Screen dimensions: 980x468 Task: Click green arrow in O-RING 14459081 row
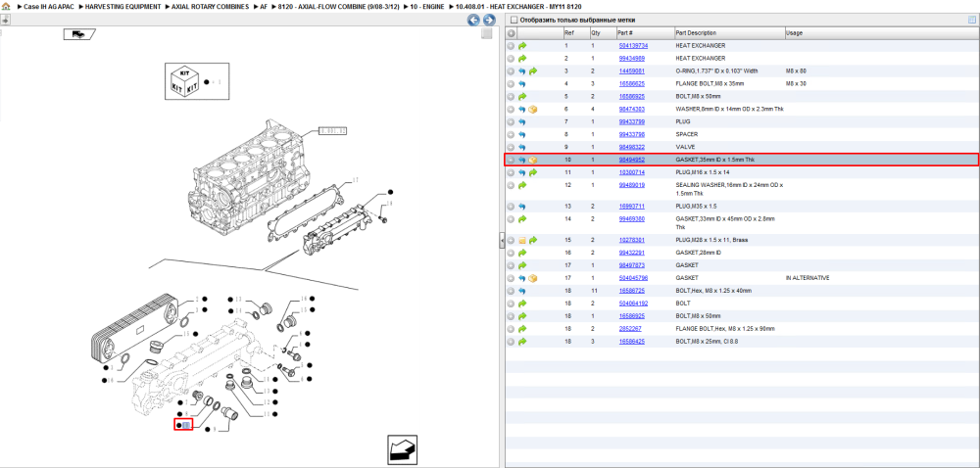tap(533, 71)
